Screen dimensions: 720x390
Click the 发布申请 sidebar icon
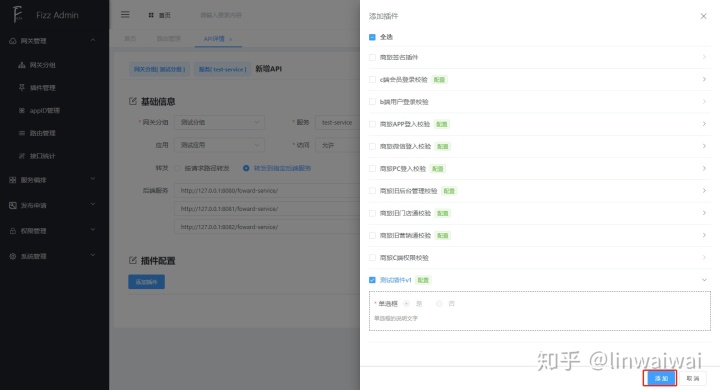pyautogui.click(x=13, y=205)
